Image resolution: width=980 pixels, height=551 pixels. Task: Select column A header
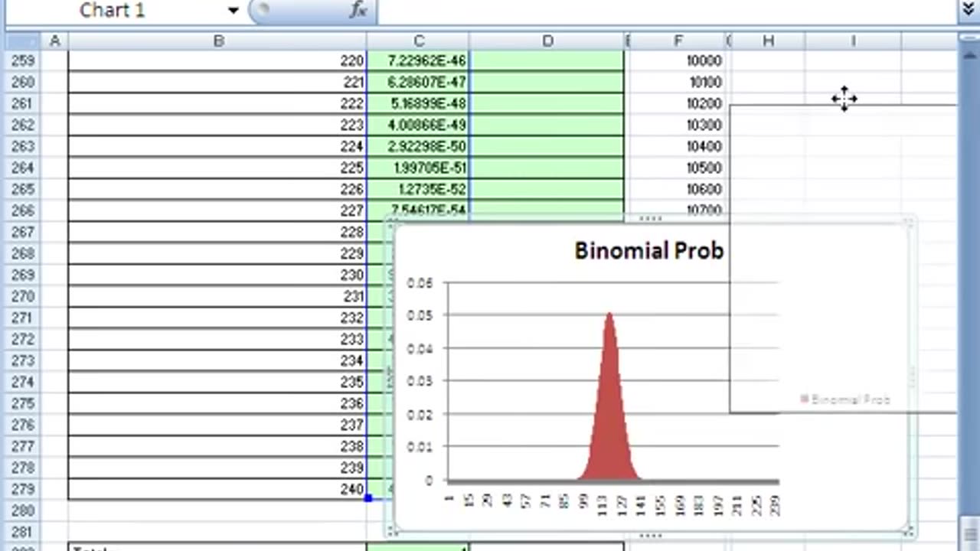pos(54,41)
